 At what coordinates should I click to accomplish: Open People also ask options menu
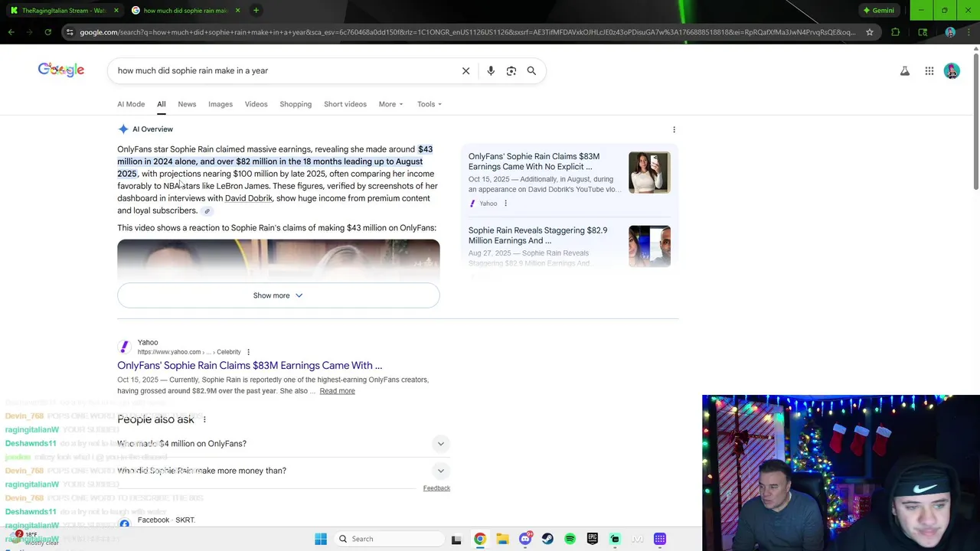204,419
